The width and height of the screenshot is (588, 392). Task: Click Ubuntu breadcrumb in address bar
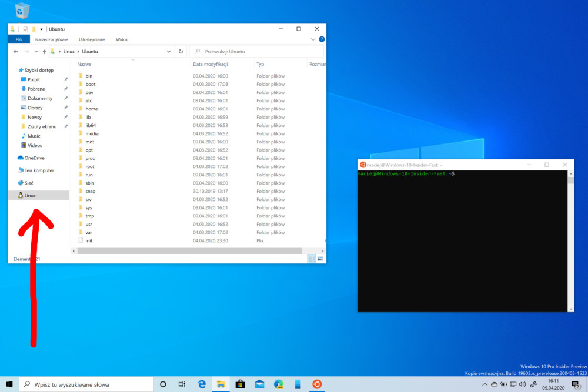coord(89,51)
